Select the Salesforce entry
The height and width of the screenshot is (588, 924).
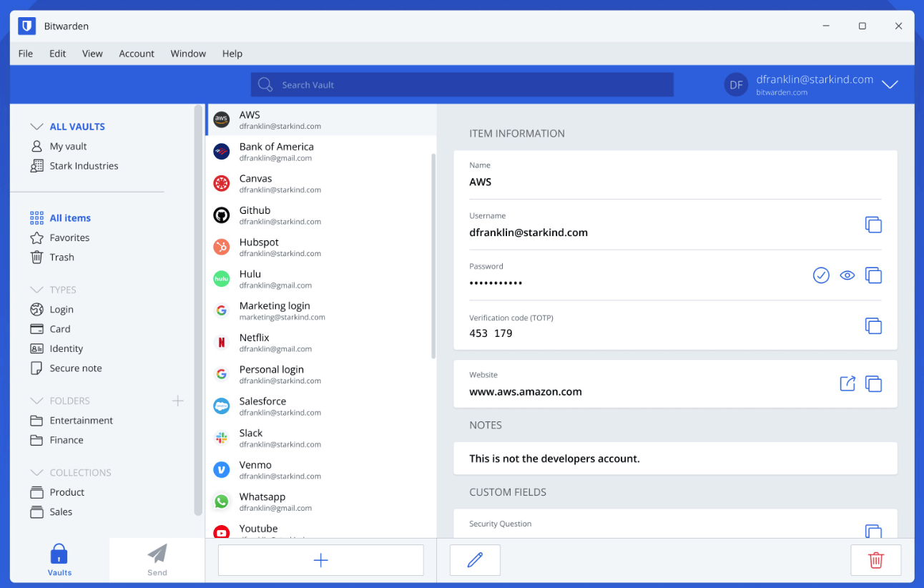319,406
